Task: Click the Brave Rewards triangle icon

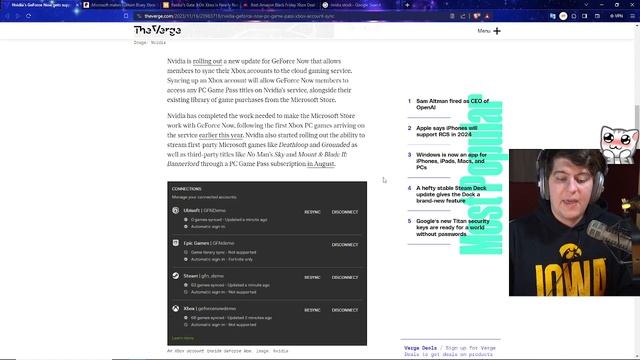Action: pyautogui.click(x=487, y=16)
